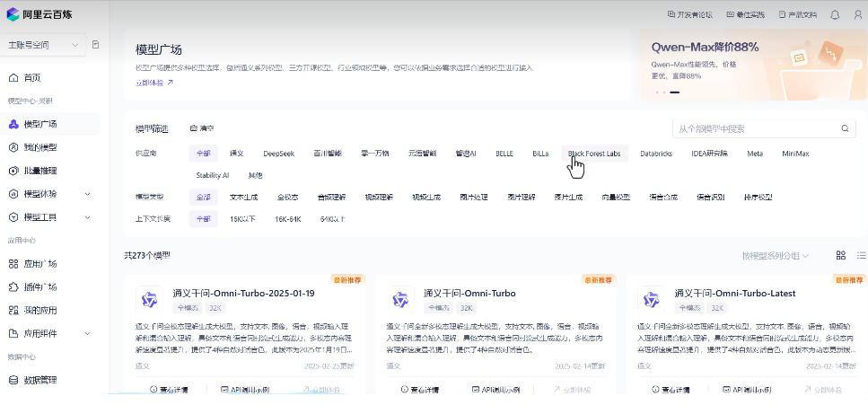Expand the 应用组件 sidebar menu chevron
Screen dimensions: 868x414
pyautogui.click(x=87, y=334)
